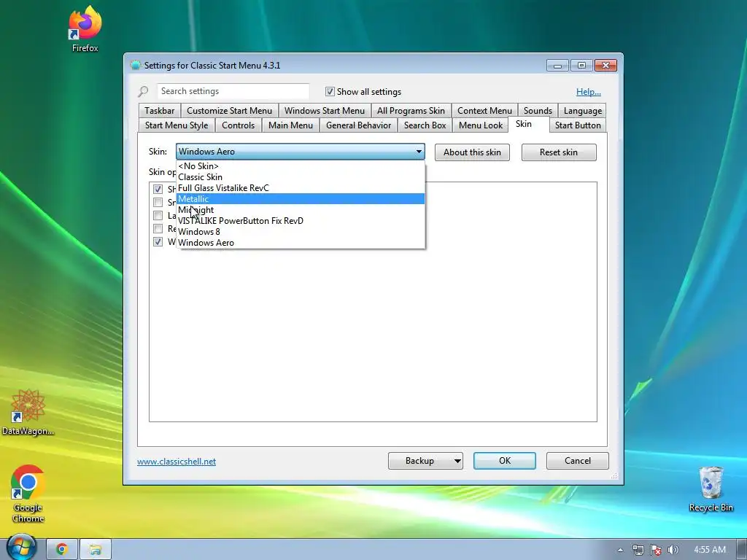Viewport: 747px width, 560px height.
Task: Collapse the Skin combo box arrow
Action: pos(418,152)
